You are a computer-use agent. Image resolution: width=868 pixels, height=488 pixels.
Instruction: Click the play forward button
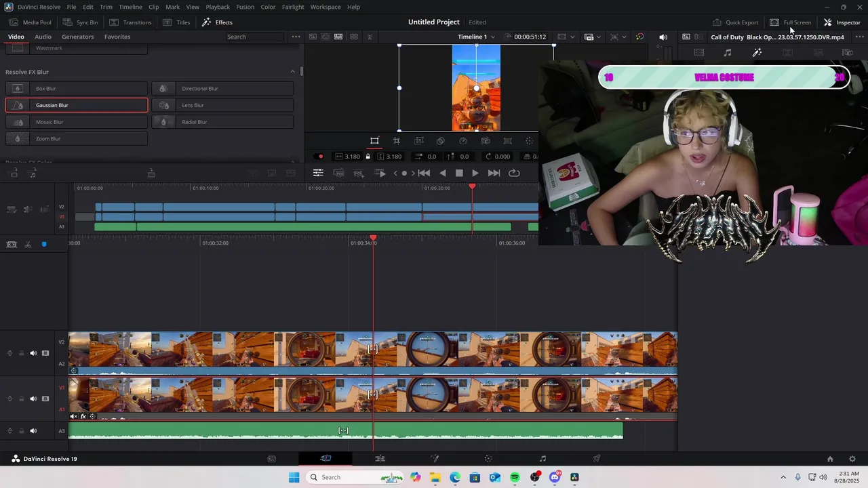pyautogui.click(x=475, y=173)
